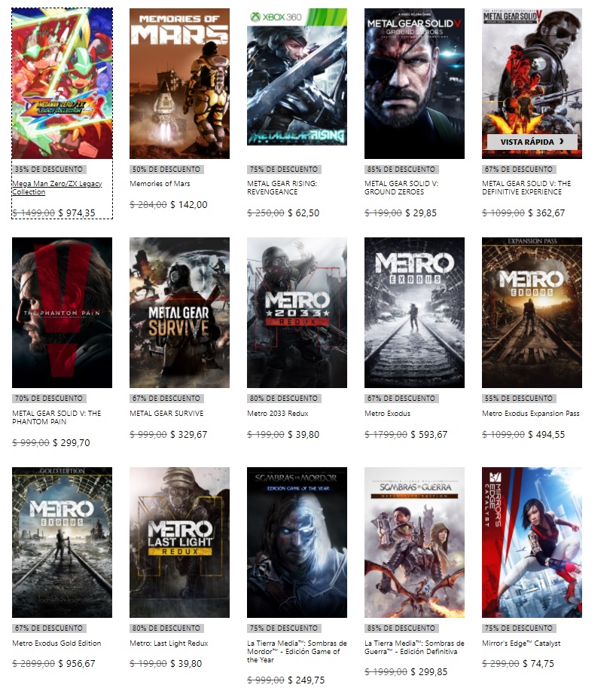Viewport: 616px width, 697px height.
Task: Click the METAL GEAR SURVIVE title link
Action: click(166, 414)
